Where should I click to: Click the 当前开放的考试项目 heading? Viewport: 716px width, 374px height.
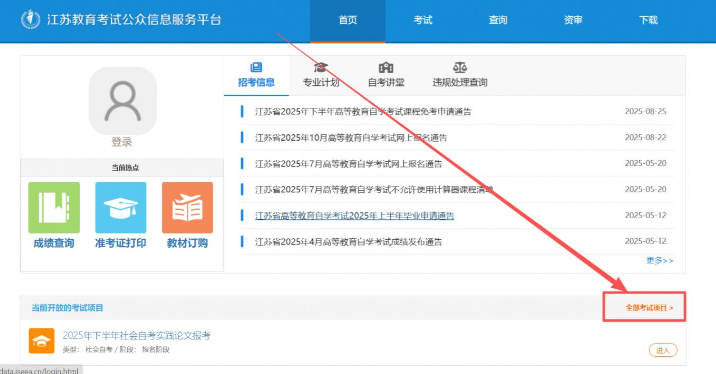point(67,308)
